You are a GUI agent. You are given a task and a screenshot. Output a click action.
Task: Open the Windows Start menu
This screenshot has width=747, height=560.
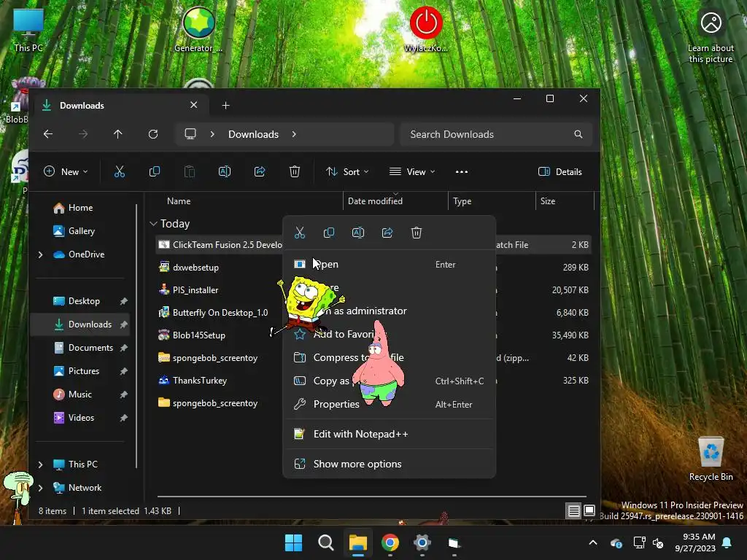pyautogui.click(x=293, y=542)
